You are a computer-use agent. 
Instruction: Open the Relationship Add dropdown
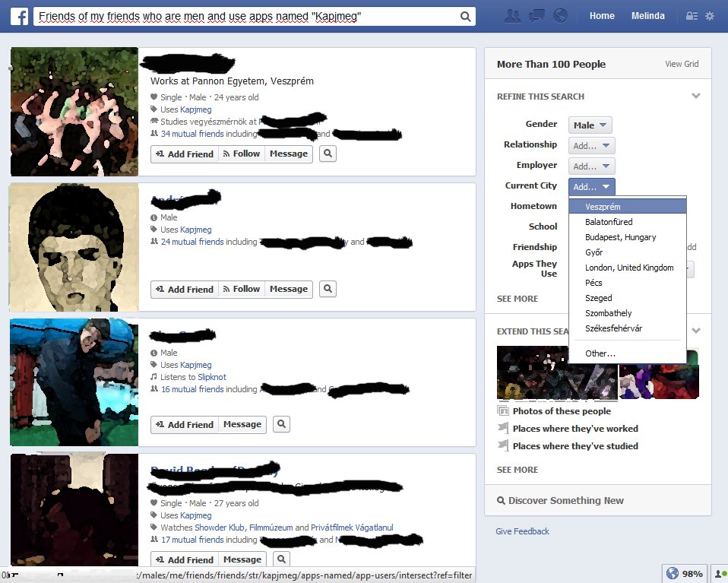pyautogui.click(x=591, y=146)
